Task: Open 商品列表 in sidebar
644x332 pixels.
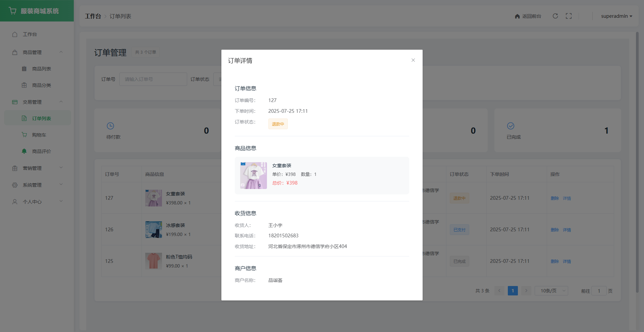Action: click(41, 69)
